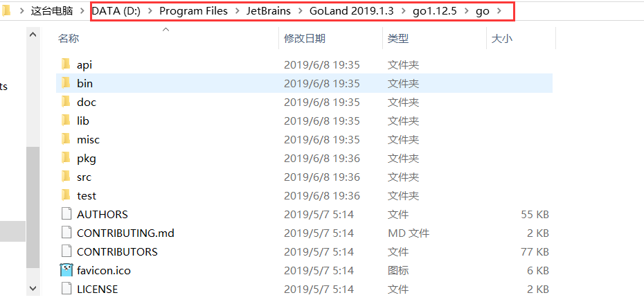644x302 pixels.
Task: Click the favicon.ico gopher icon
Action: coord(66,270)
